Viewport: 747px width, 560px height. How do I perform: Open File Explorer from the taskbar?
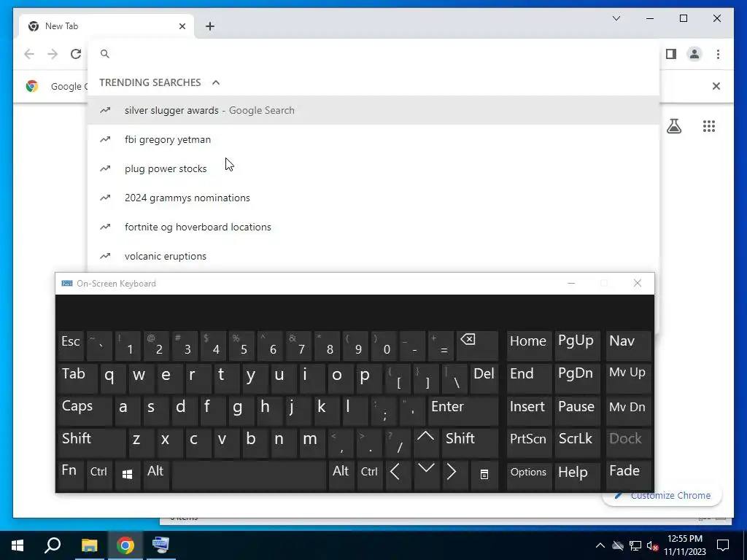click(89, 545)
